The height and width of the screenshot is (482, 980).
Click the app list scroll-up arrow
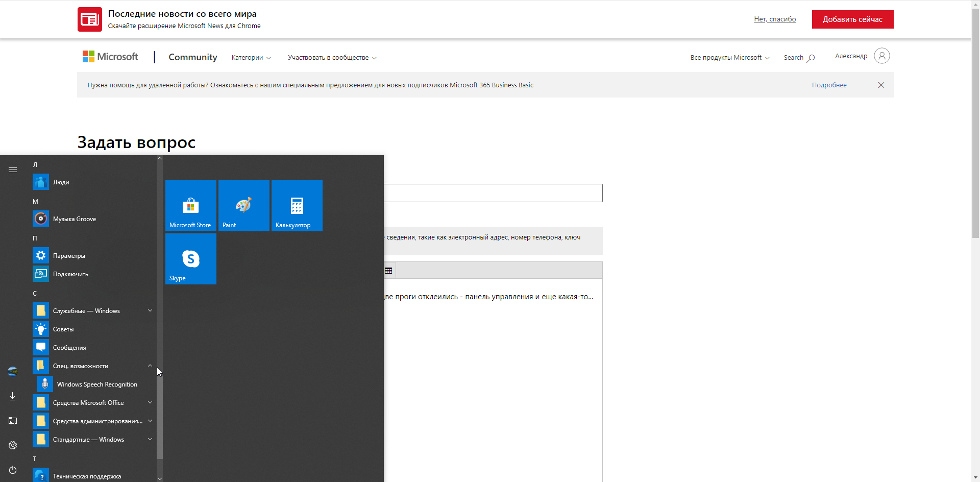[x=160, y=158]
